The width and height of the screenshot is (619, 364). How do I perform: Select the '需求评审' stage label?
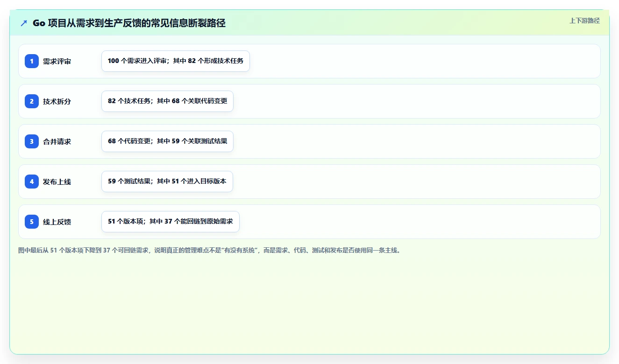[57, 61]
